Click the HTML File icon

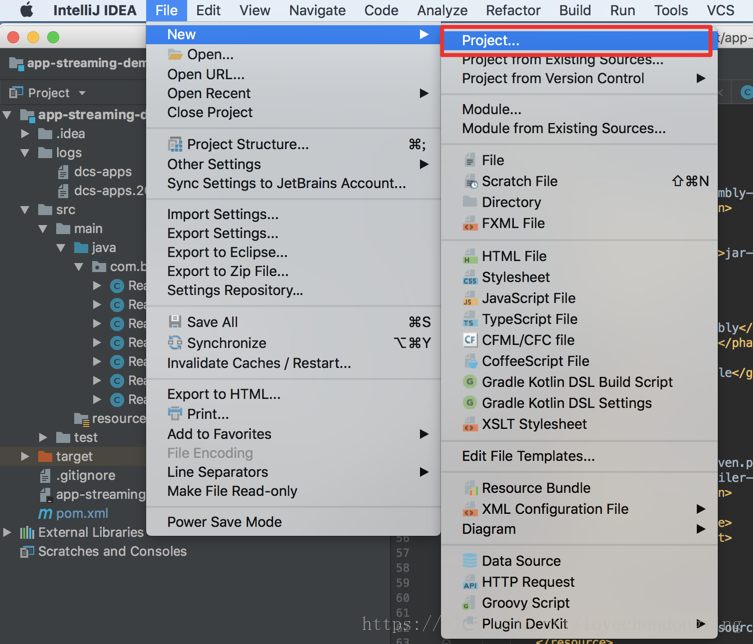point(470,256)
